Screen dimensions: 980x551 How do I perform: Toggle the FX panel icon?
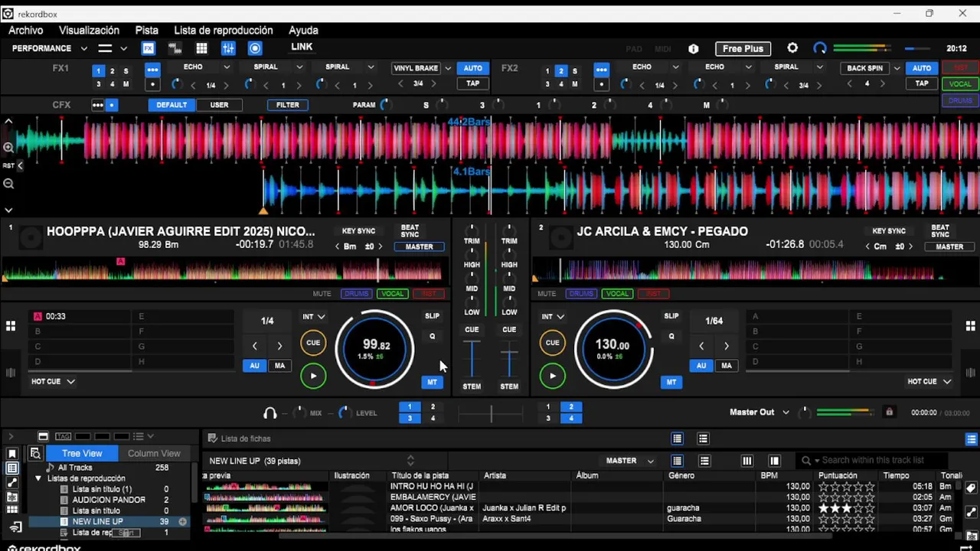149,48
